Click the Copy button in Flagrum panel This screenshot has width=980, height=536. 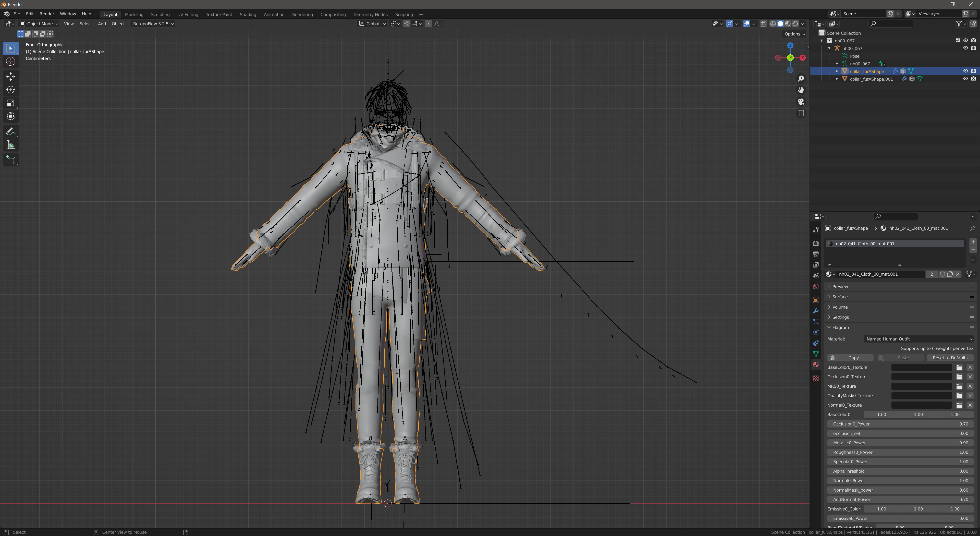[x=850, y=358]
